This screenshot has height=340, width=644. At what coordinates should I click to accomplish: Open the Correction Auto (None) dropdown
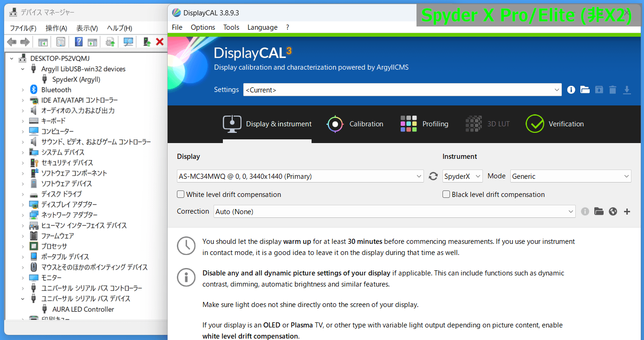click(x=395, y=211)
